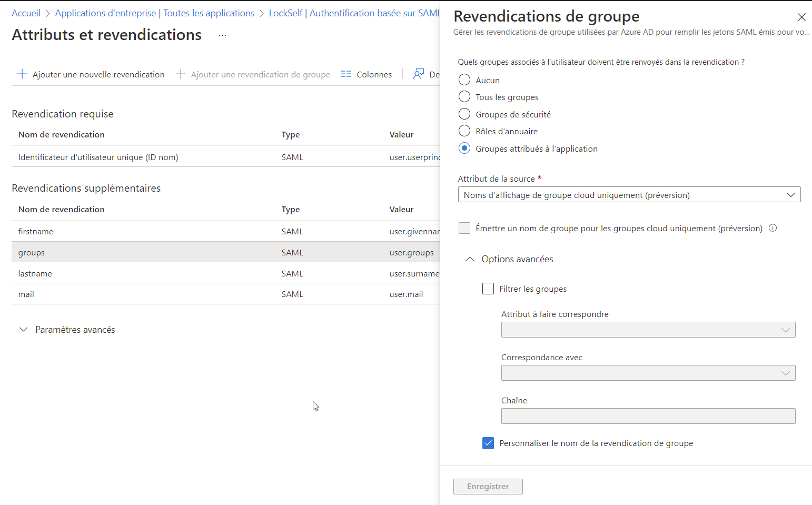Open the Attribut de la source dropdown

629,194
